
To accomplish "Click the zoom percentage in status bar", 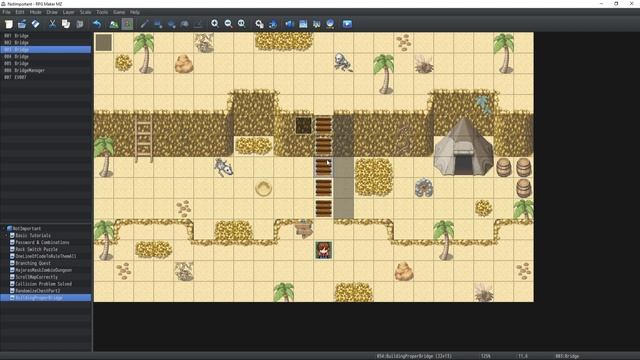I will click(486, 356).
